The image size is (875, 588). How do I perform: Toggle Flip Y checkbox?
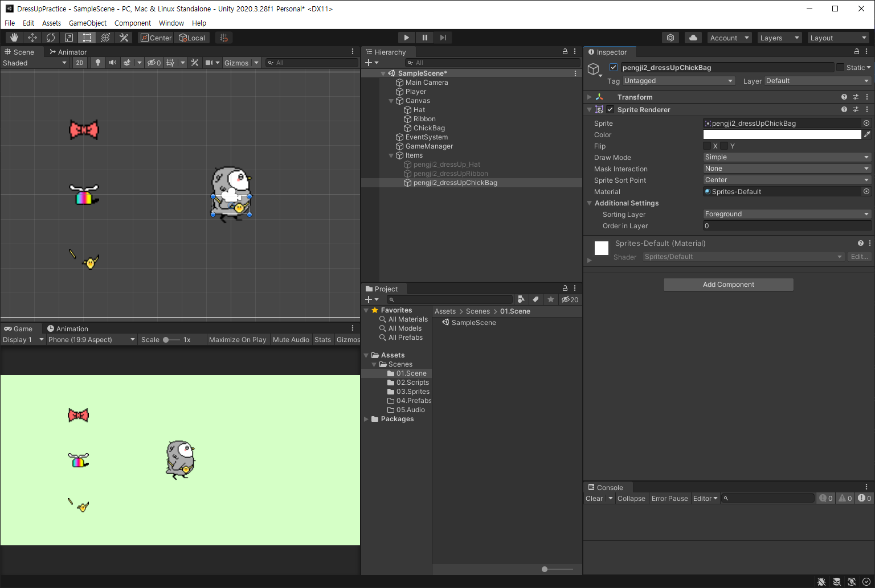point(724,146)
